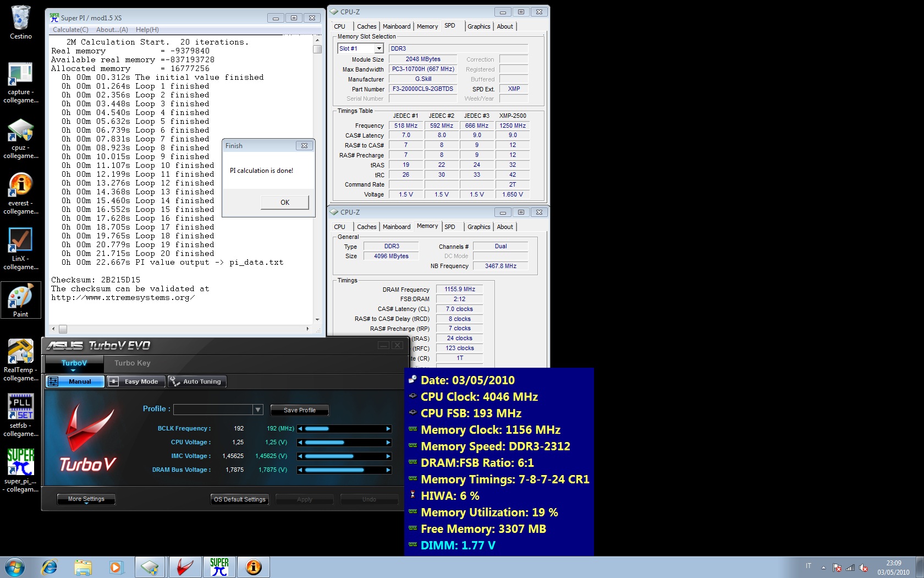Click Super PI vertical scrollbar down arrow

[x=317, y=319]
